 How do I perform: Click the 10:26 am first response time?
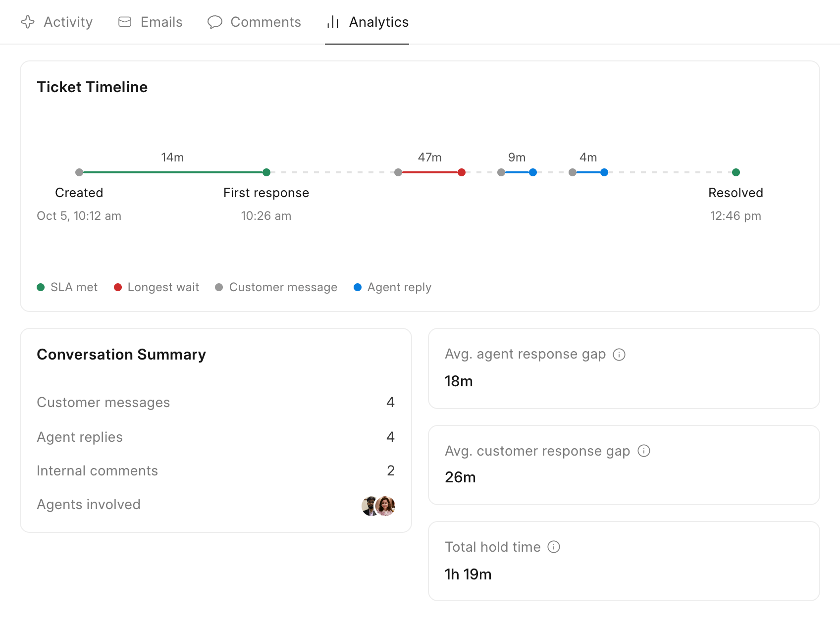pos(266,216)
